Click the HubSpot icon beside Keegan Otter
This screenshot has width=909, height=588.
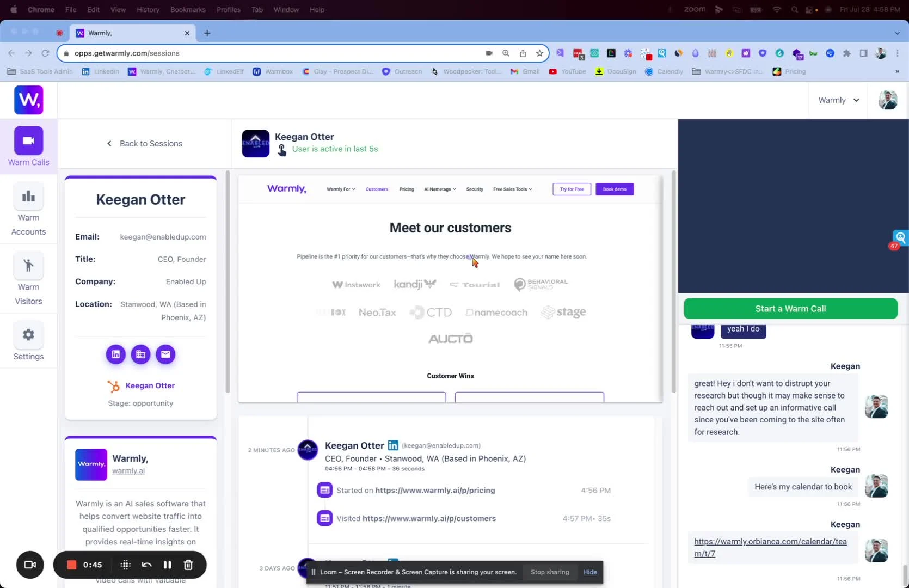click(x=113, y=386)
